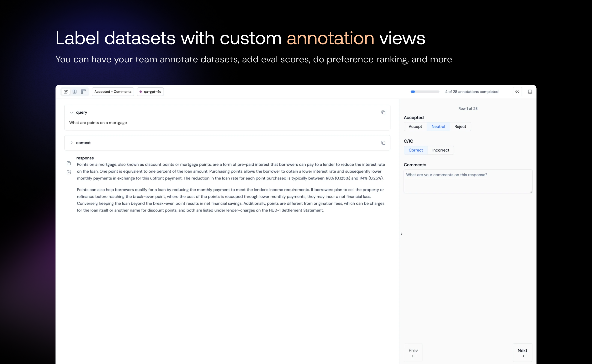Toggle the side panel layout icon
This screenshot has width=592, height=364.
(x=530, y=91)
